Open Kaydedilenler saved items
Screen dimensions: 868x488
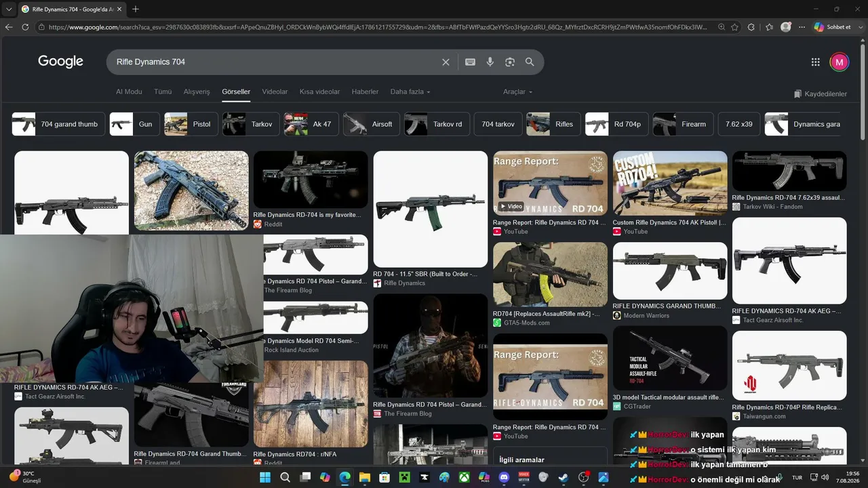[821, 94]
